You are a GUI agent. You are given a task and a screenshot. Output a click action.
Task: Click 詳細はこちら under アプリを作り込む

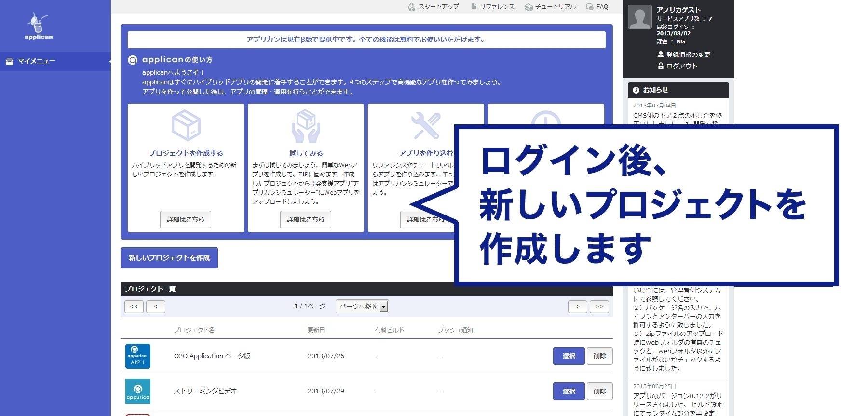click(426, 219)
